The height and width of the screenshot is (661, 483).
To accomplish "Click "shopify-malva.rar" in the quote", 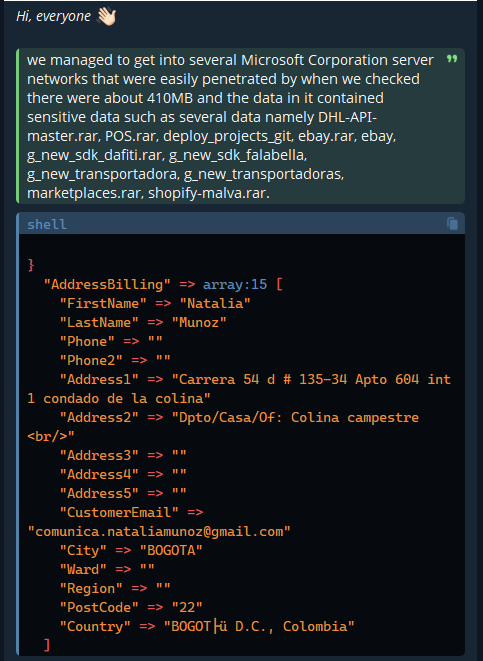I will coord(209,193).
